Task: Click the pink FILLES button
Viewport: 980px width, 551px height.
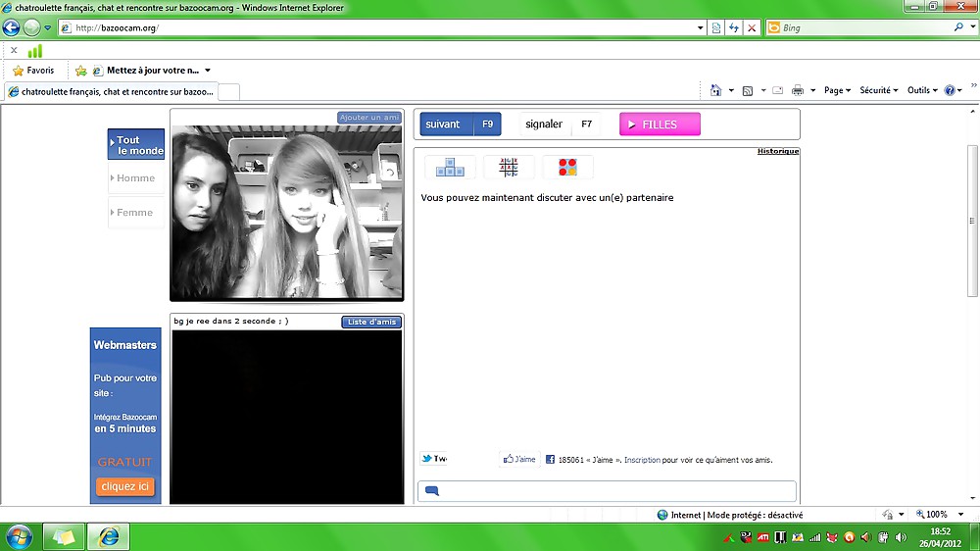Action: pyautogui.click(x=660, y=124)
